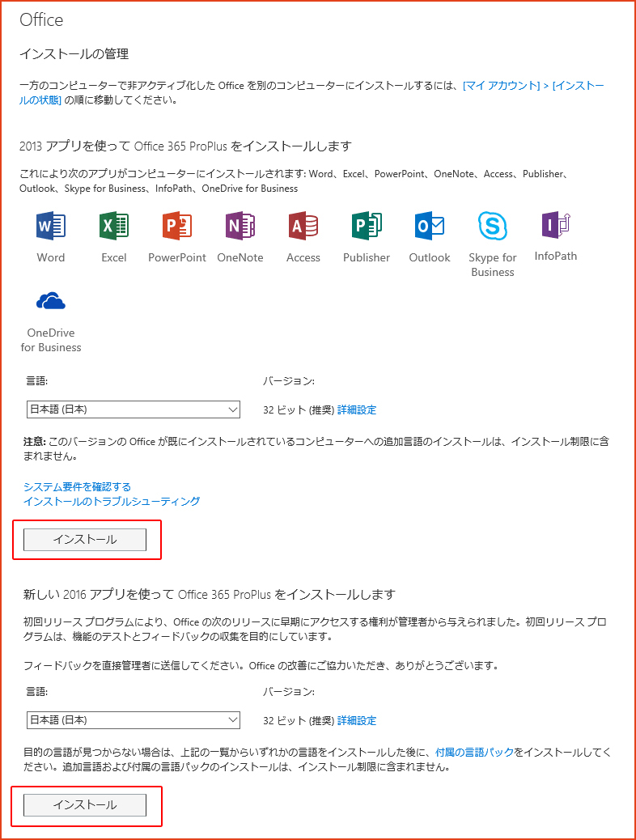
Task: Click the バージョン: label in the 2016 section
Action: [289, 692]
